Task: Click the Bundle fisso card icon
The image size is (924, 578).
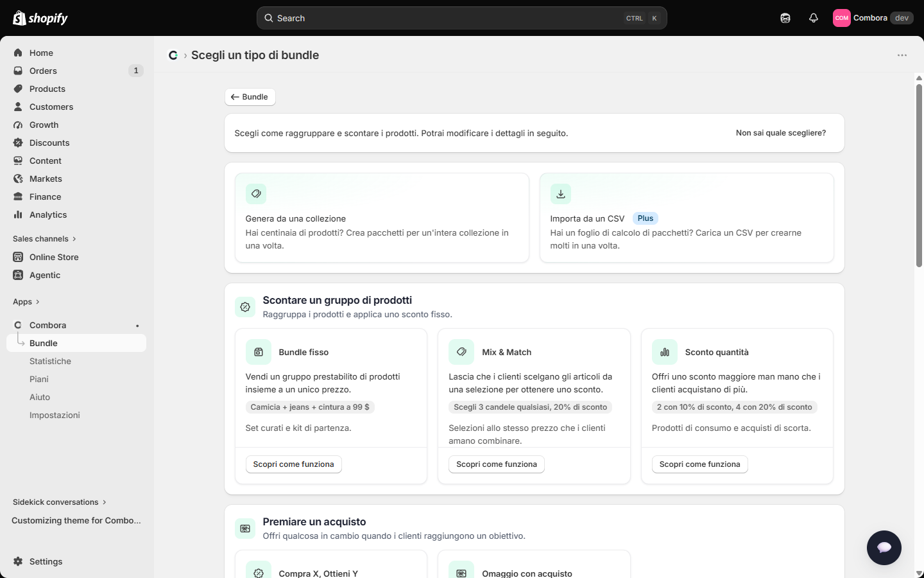Action: coord(259,352)
